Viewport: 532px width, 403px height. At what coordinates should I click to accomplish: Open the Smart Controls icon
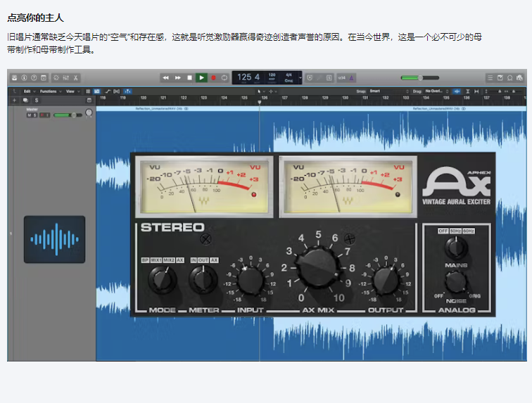coord(56,77)
